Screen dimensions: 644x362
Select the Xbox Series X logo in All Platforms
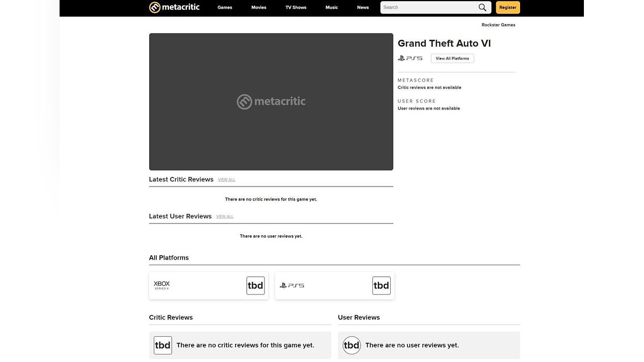tap(162, 285)
